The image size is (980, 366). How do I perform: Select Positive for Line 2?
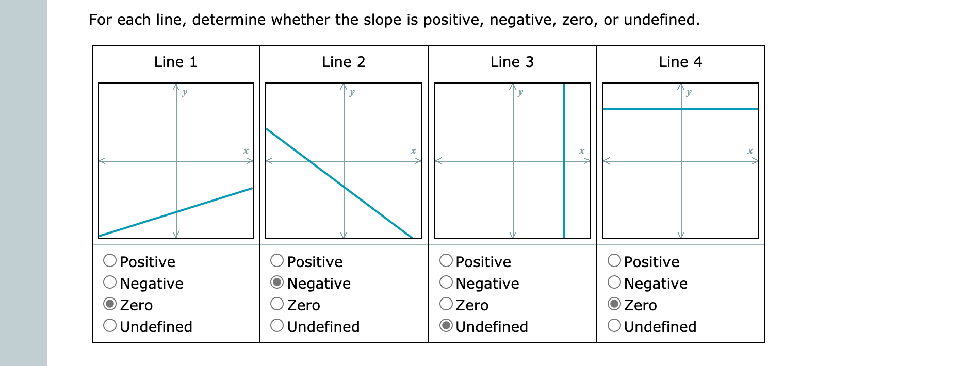[x=277, y=261]
